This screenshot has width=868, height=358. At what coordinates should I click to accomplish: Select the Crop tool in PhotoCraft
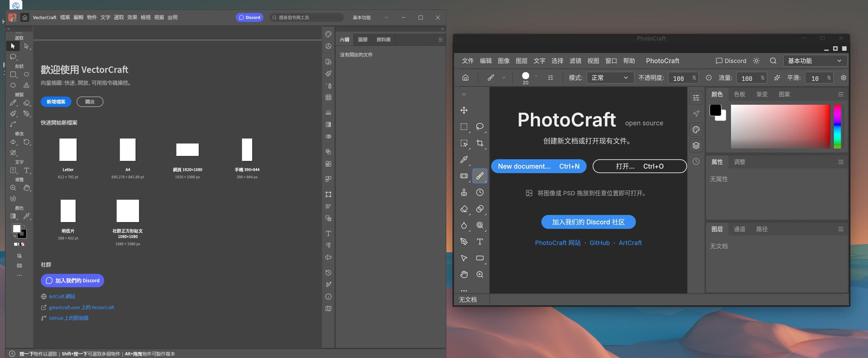[479, 143]
